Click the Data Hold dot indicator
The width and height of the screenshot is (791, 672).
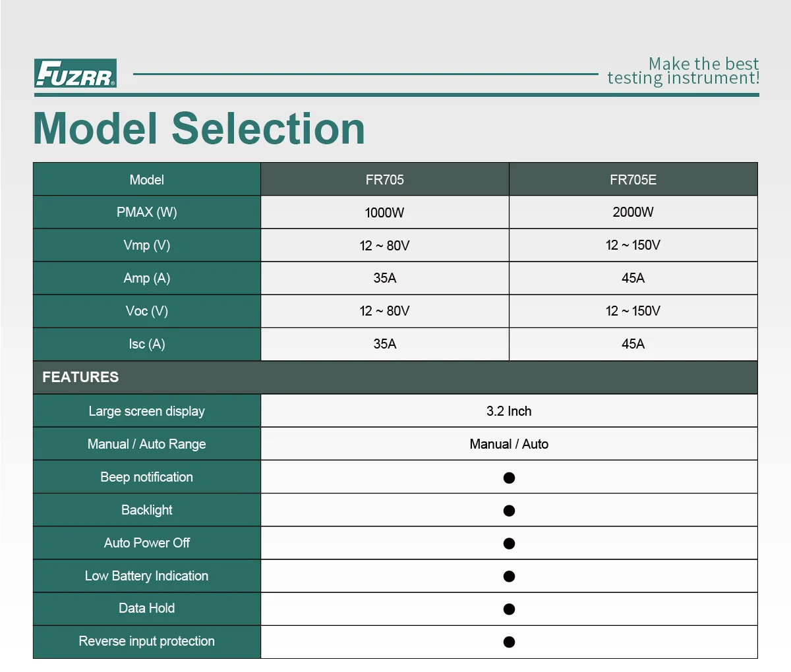tap(509, 609)
